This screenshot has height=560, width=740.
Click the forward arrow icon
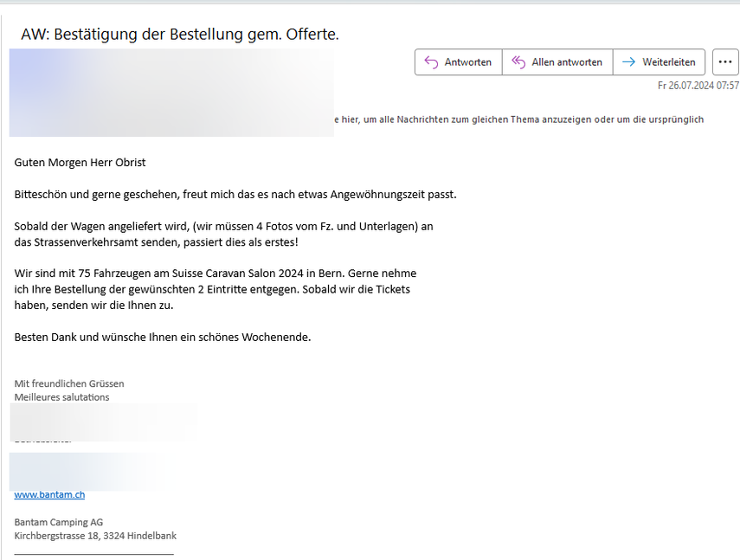click(x=628, y=62)
